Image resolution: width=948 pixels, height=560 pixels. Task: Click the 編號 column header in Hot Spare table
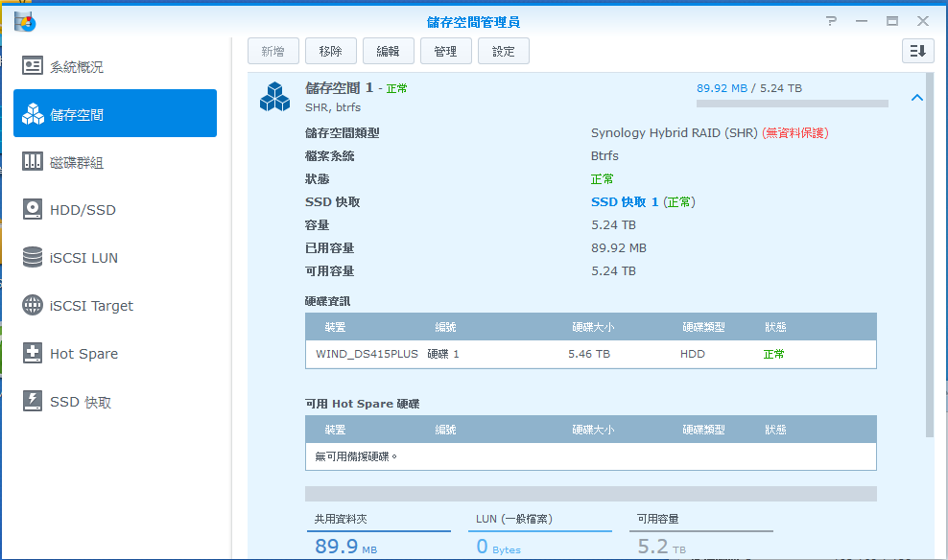(x=445, y=431)
